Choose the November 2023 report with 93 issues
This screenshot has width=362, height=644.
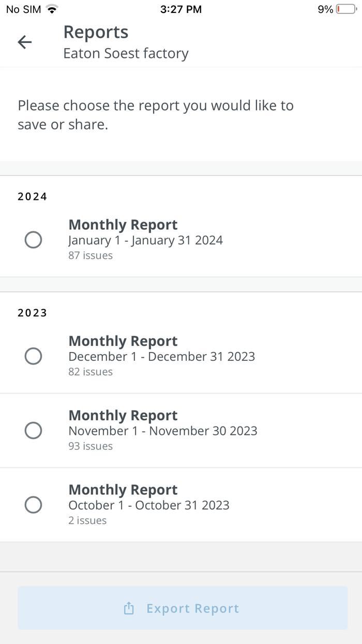click(33, 430)
